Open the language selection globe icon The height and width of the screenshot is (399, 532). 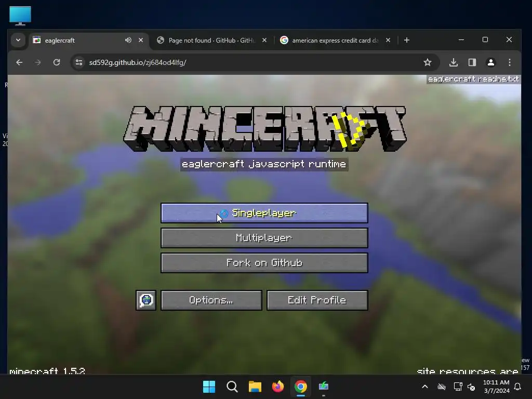point(146,300)
